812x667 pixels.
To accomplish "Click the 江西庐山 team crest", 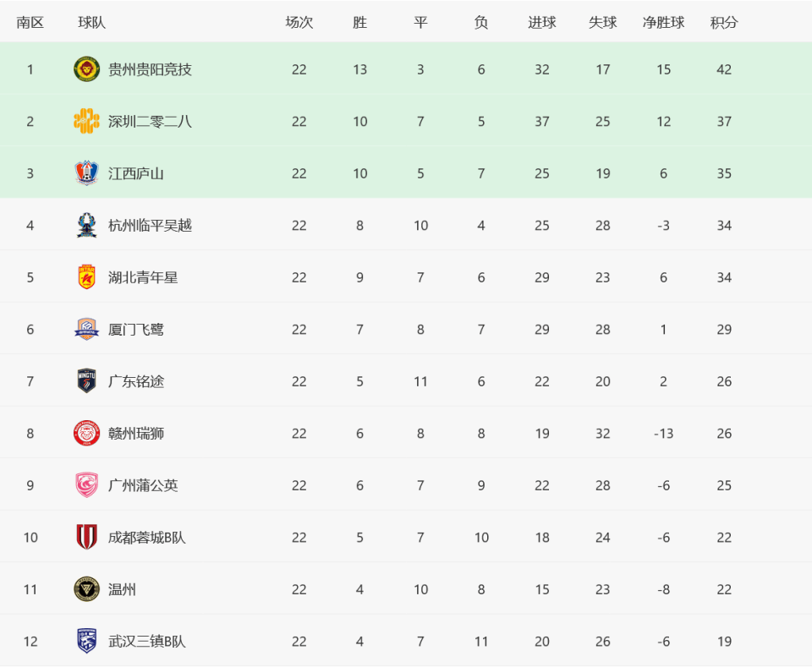I will (86, 173).
